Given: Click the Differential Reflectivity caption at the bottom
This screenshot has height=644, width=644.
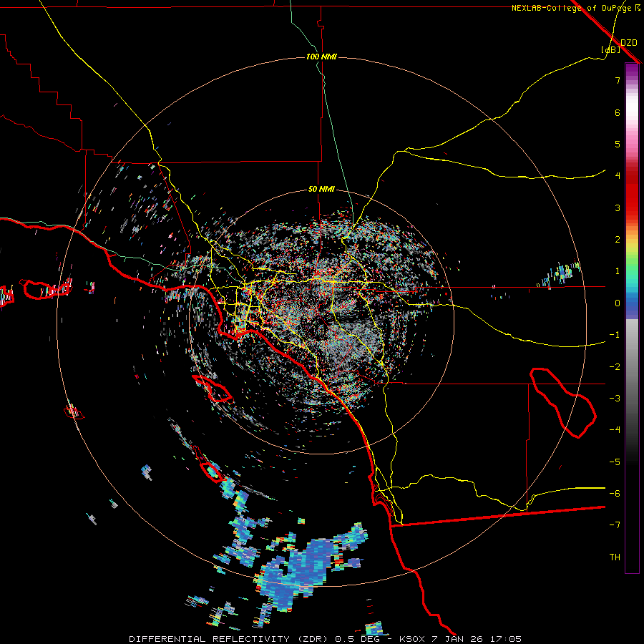Looking at the screenshot, I should 326,639.
